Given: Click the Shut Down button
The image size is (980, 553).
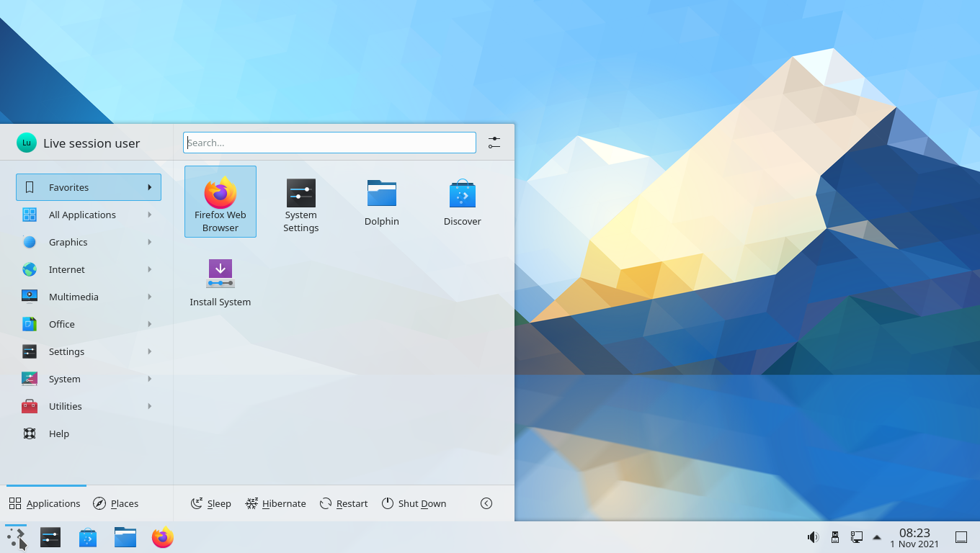Looking at the screenshot, I should (x=414, y=503).
